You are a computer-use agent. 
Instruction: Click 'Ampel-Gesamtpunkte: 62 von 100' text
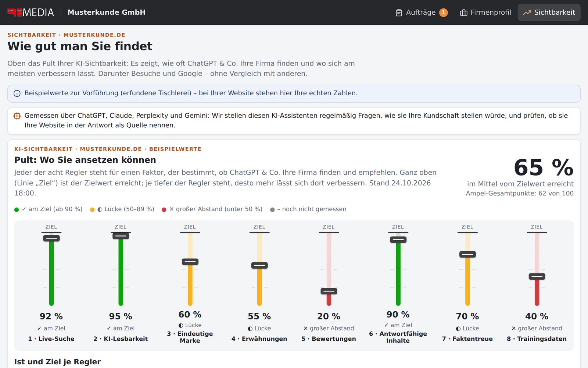click(x=520, y=194)
